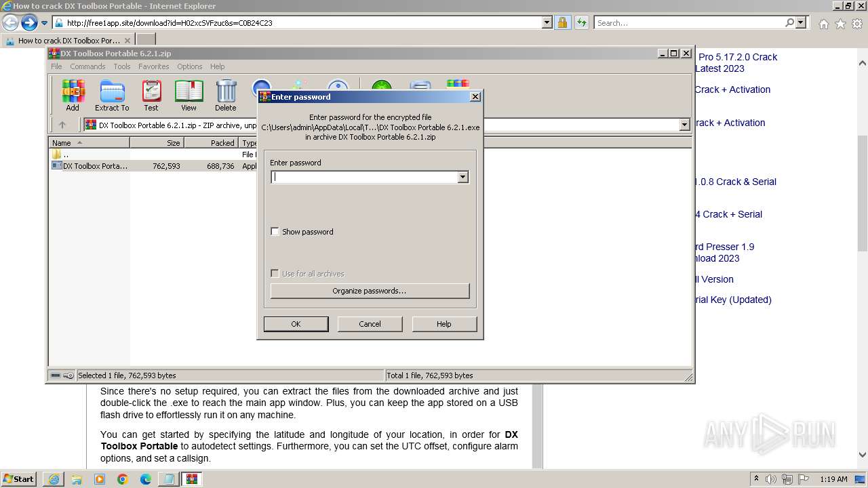This screenshot has width=868, height=488.
Task: Click the Delete trash can icon
Action: pos(226,95)
